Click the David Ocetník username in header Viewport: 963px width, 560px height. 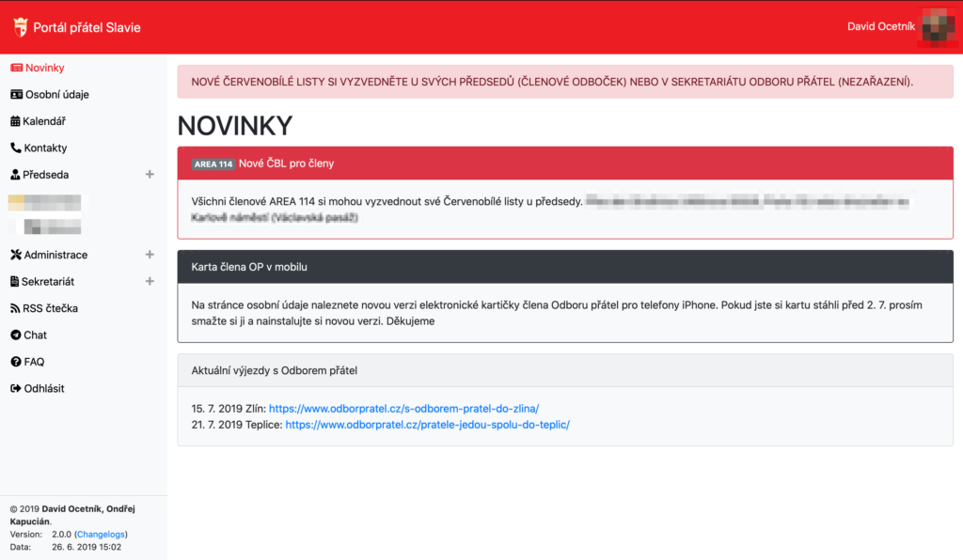pyautogui.click(x=880, y=26)
